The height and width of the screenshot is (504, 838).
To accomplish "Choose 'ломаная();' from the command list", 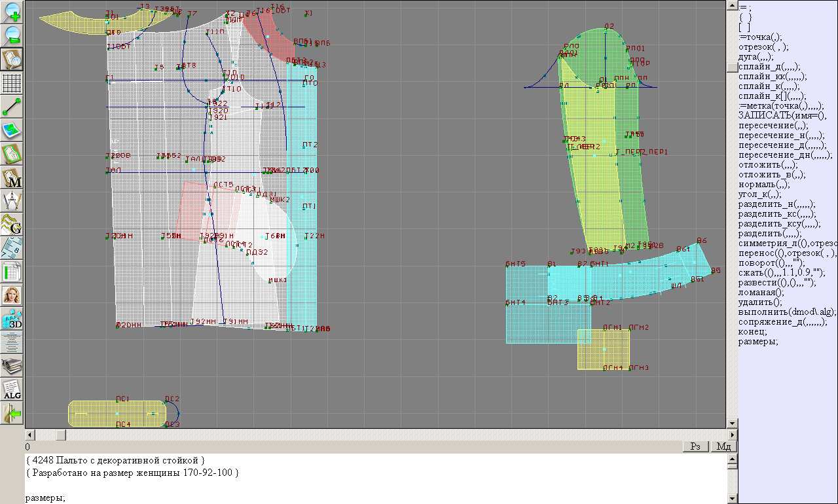I will click(x=761, y=292).
